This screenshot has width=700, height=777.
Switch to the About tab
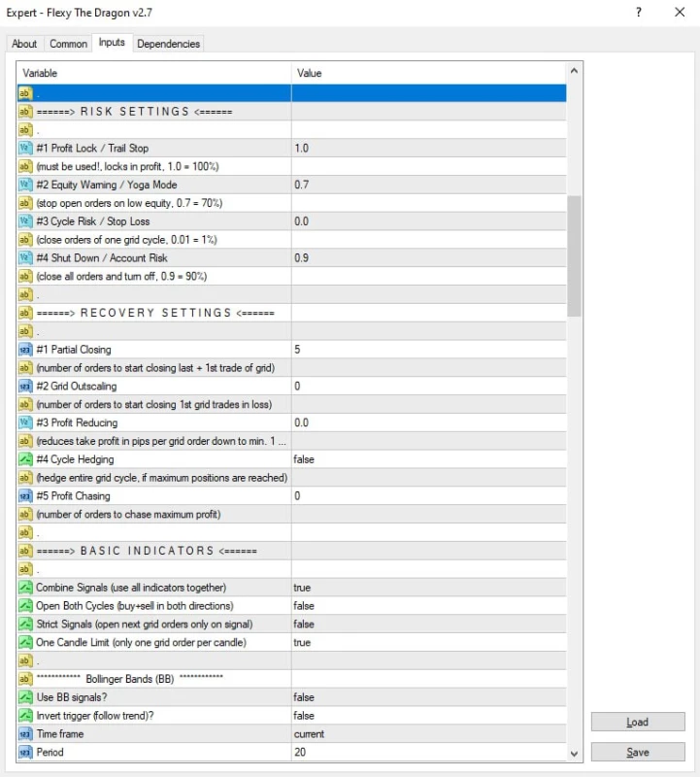click(24, 44)
